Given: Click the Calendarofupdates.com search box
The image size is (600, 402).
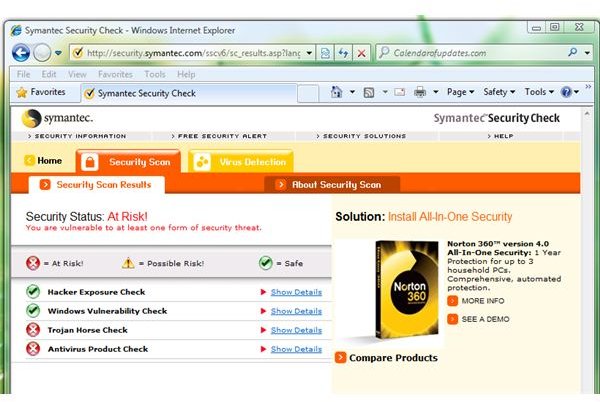Looking at the screenshot, I should pyautogui.click(x=471, y=53).
